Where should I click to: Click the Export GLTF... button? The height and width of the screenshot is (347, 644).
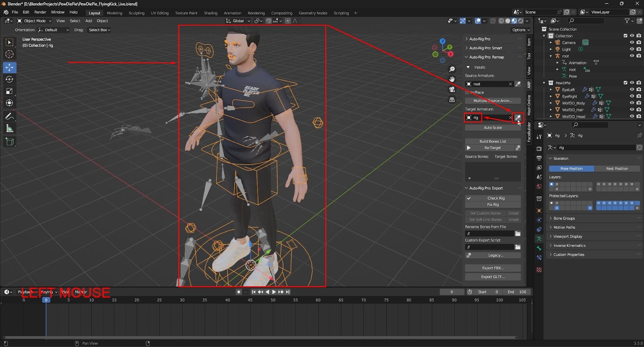tap(493, 277)
